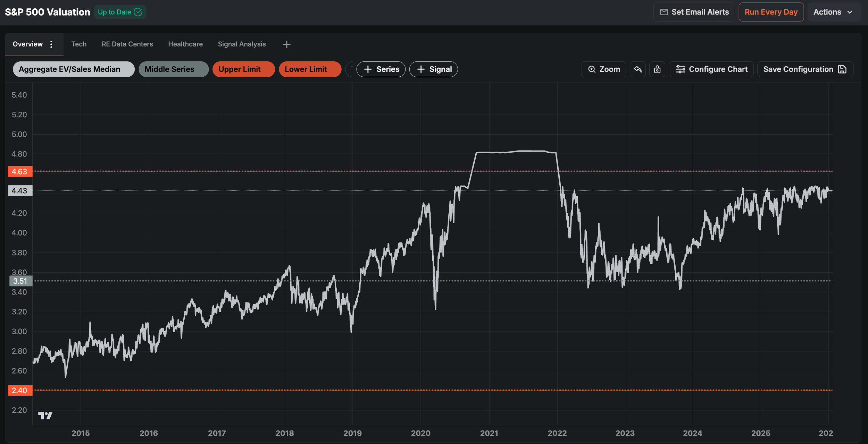The width and height of the screenshot is (868, 444).
Task: Click the 4.63 upper limit price label
Action: point(20,171)
